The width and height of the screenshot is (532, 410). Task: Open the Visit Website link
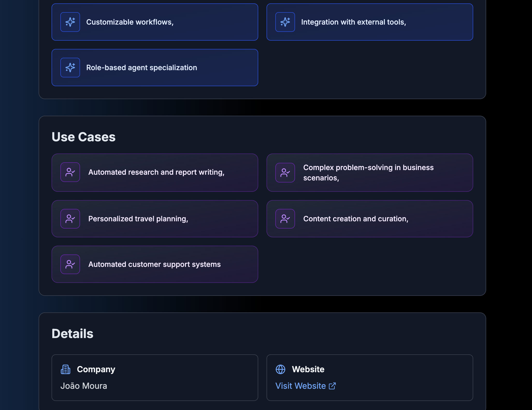300,386
